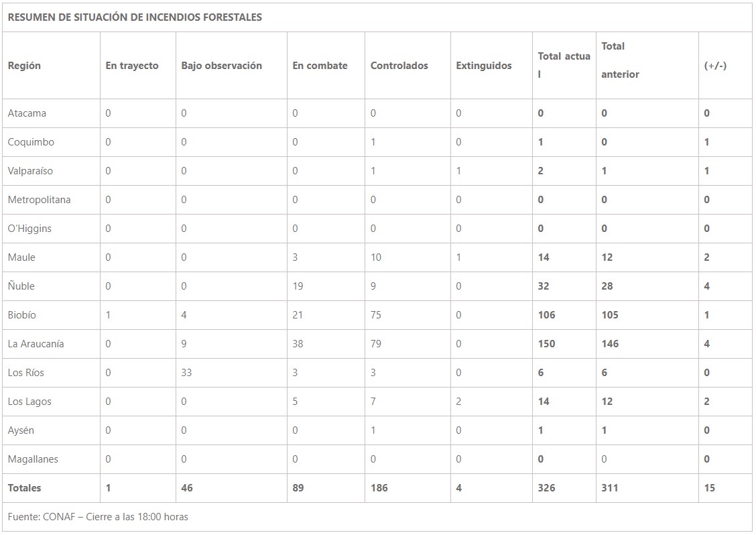
Task: Click La Araucanía's controlados value 79
Action: point(375,344)
